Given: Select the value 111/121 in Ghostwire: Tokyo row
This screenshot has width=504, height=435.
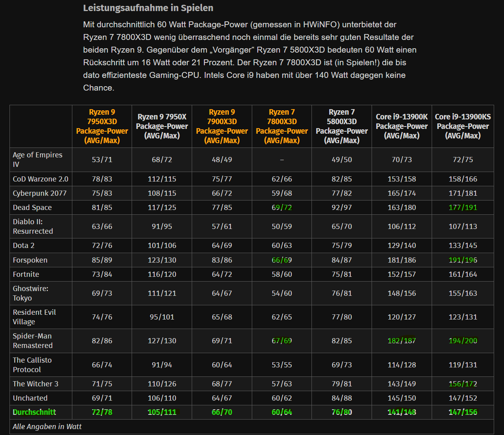Looking at the screenshot, I should coord(162,293).
